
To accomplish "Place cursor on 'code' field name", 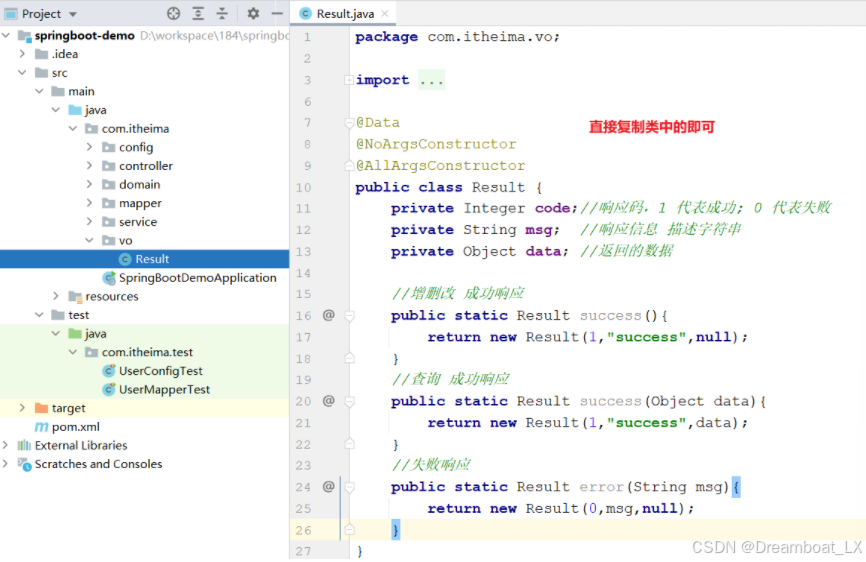I will tap(552, 208).
